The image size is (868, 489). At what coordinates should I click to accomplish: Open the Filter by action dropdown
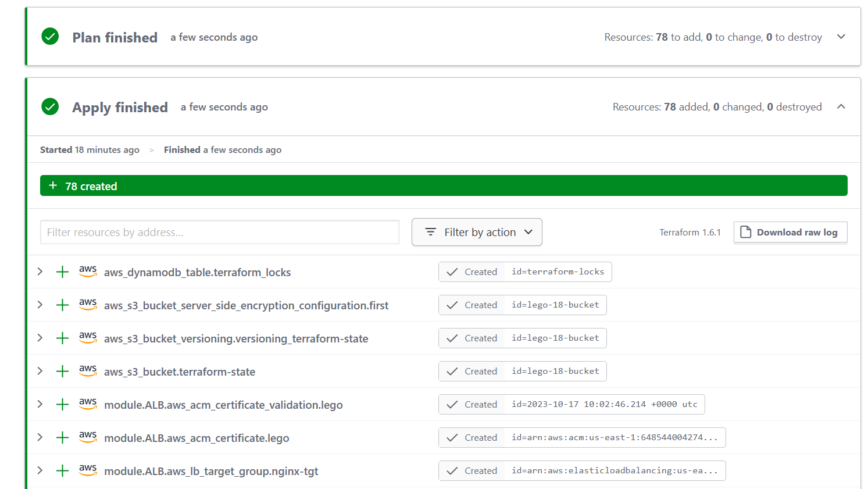pyautogui.click(x=477, y=232)
